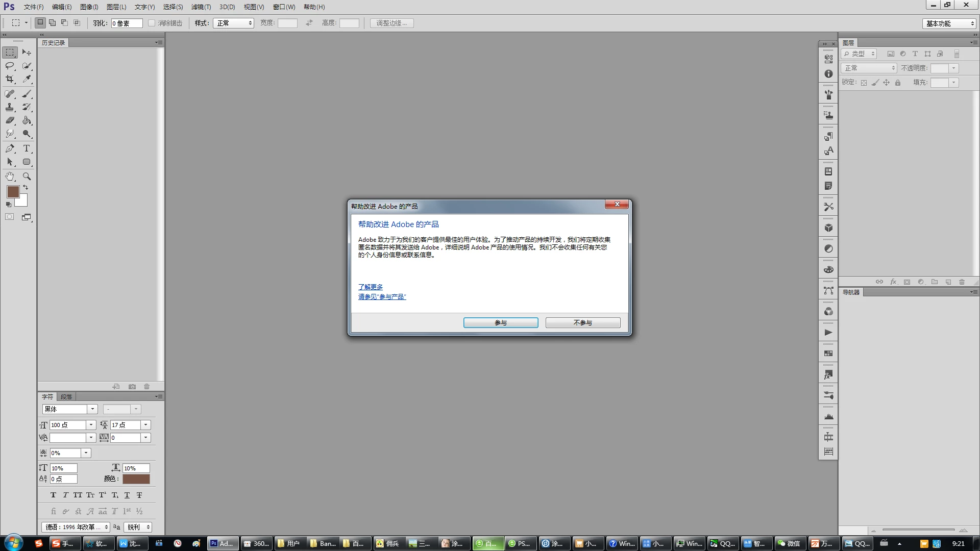Pick the background color swatch

pyautogui.click(x=22, y=201)
